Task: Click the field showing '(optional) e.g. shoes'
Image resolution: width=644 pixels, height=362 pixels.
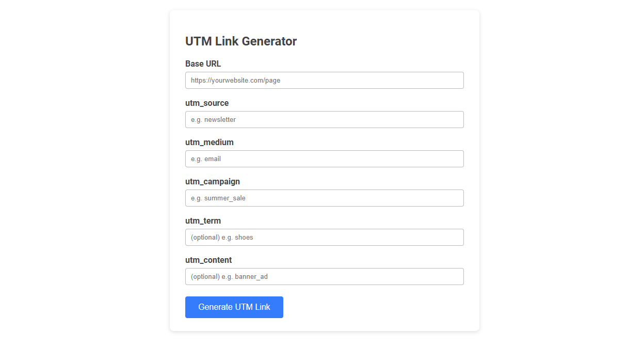Action: point(324,237)
